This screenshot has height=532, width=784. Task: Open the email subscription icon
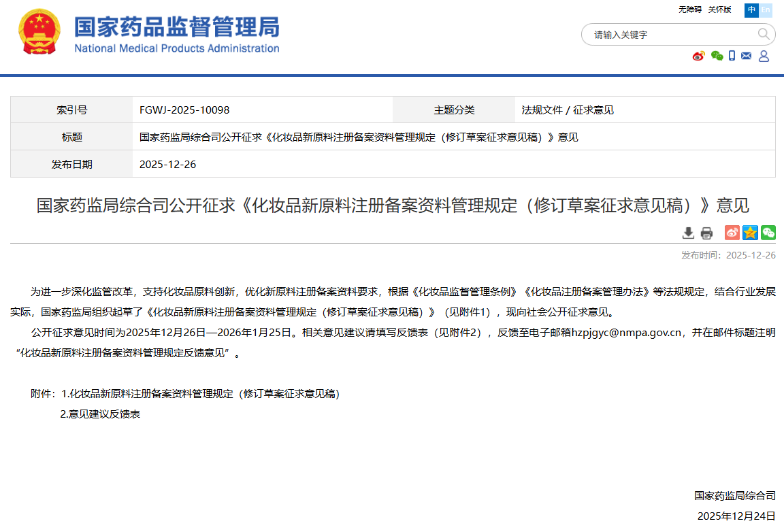[747, 56]
